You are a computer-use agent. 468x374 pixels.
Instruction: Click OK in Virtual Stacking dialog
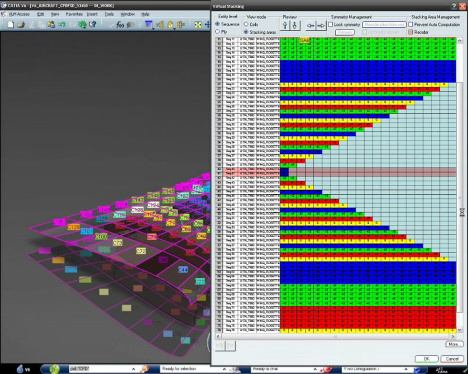(x=427, y=359)
